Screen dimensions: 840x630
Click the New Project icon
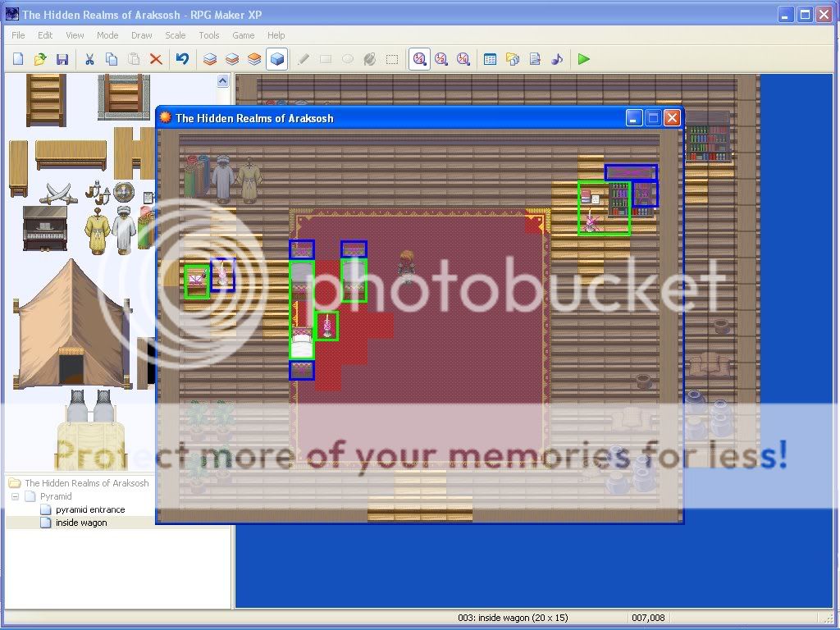tap(18, 59)
